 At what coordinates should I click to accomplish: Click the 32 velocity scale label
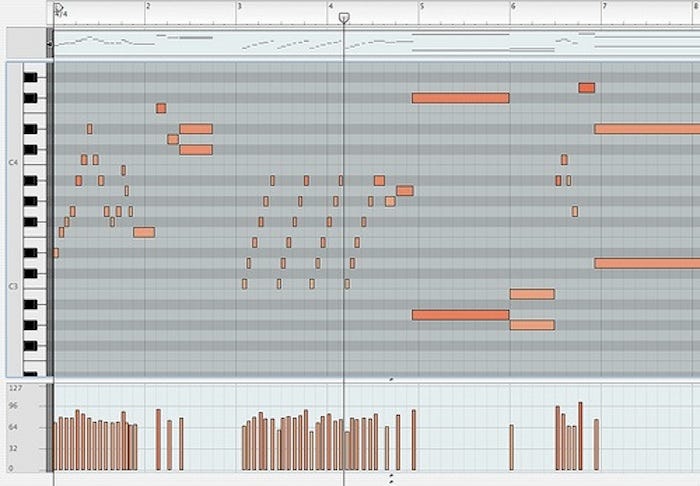(13, 448)
